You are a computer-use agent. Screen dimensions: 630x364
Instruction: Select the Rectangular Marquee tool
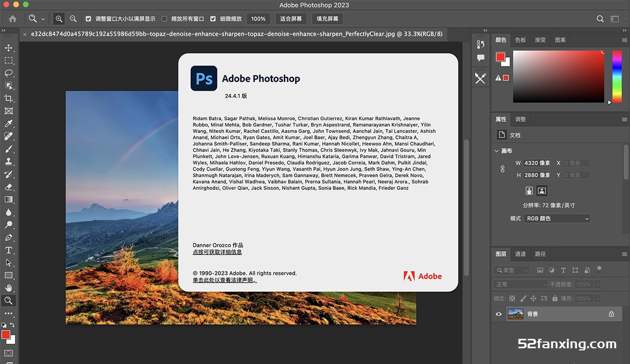click(8, 60)
